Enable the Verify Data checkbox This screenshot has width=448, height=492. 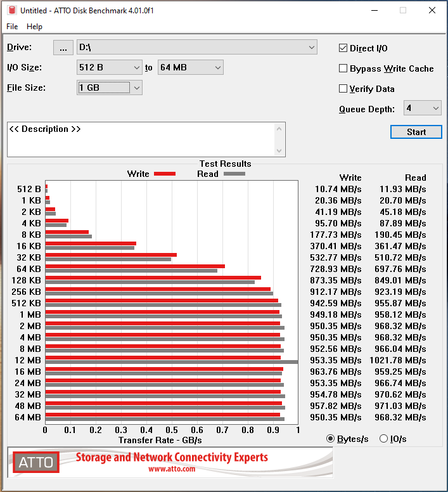tap(343, 89)
